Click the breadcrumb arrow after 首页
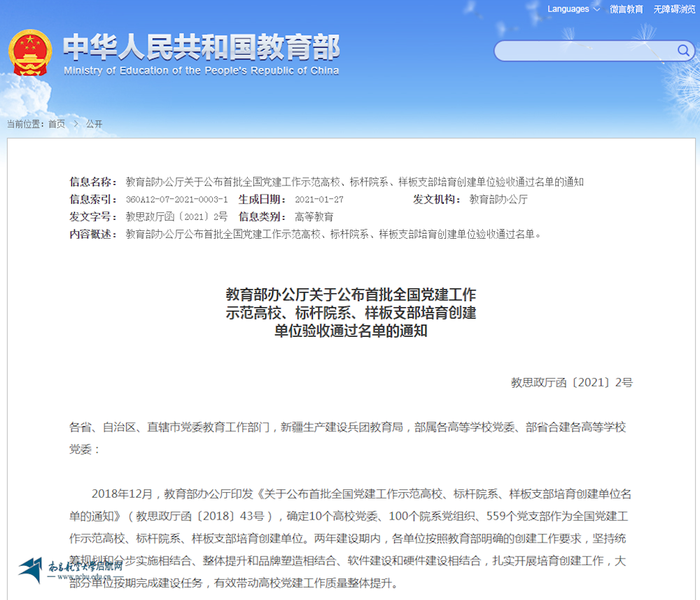 76,124
